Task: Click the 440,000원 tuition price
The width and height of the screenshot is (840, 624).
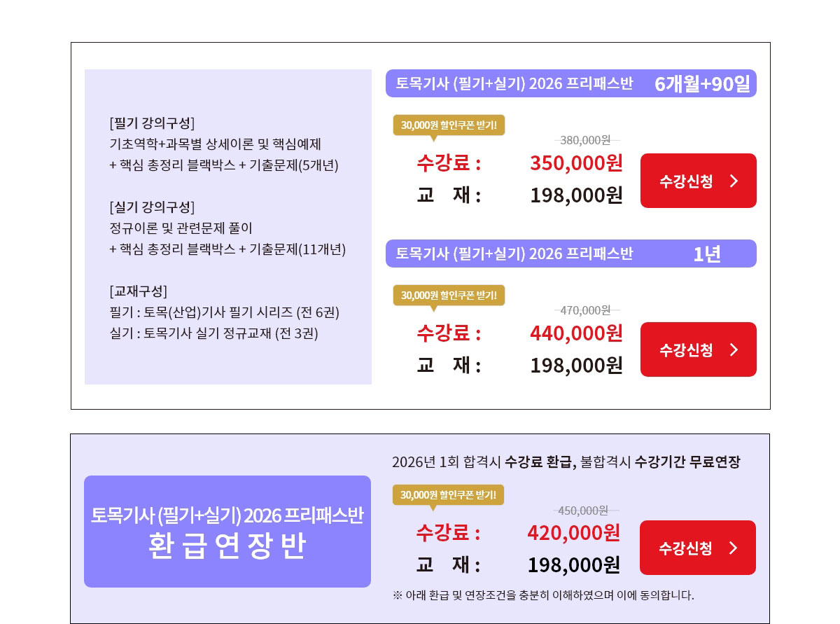Action: pyautogui.click(x=576, y=333)
